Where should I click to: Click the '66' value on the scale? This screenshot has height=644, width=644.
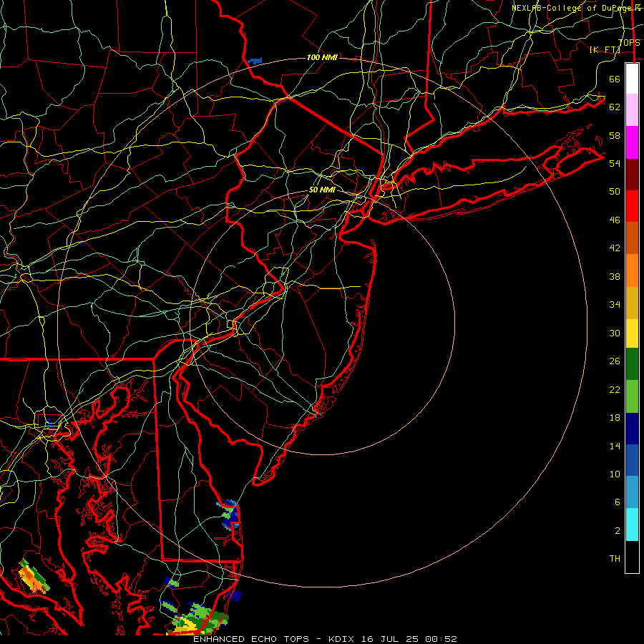point(615,79)
